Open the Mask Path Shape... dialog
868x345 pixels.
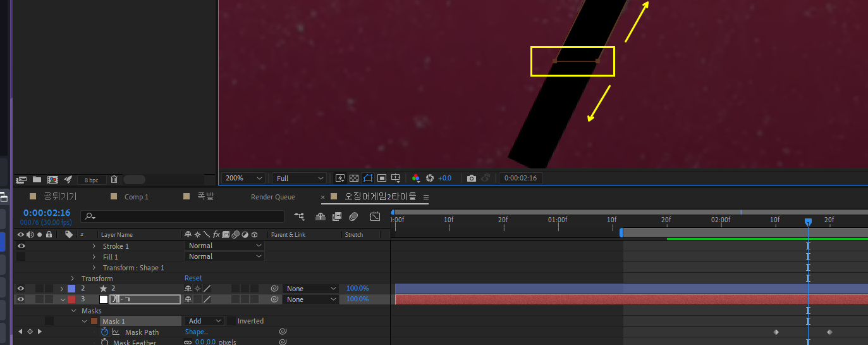tap(196, 332)
